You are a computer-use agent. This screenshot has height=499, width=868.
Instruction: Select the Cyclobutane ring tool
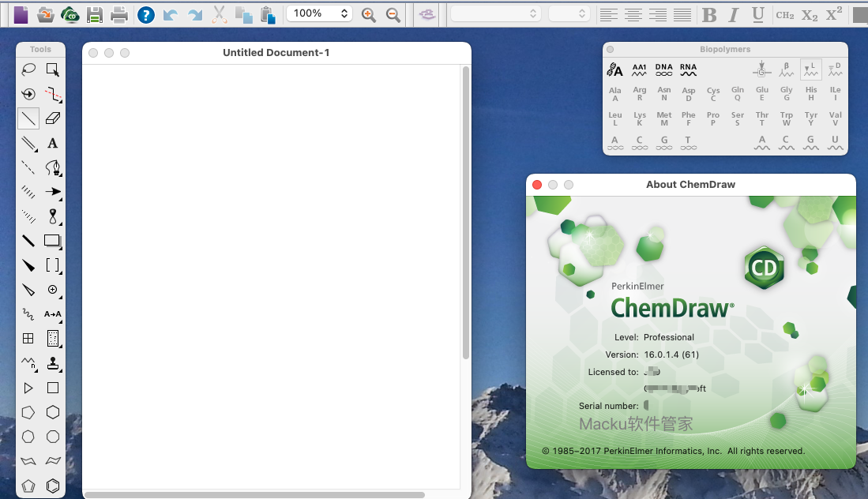[53, 388]
